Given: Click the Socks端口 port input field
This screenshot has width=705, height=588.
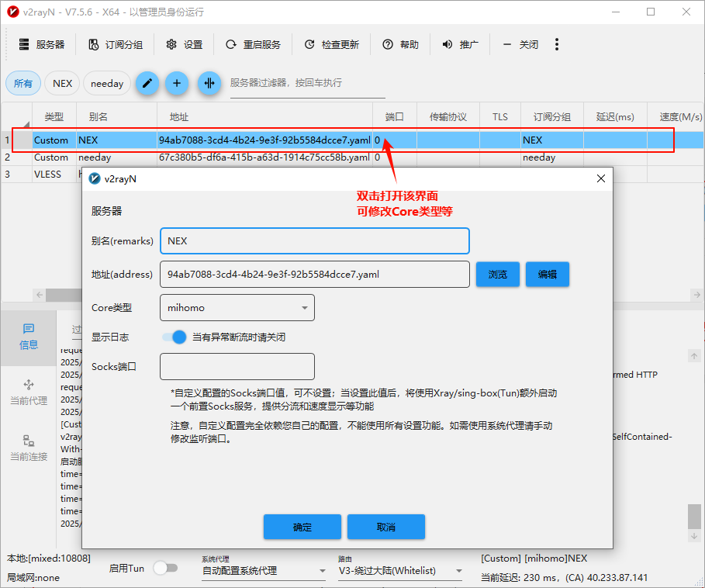Looking at the screenshot, I should 237,367.
